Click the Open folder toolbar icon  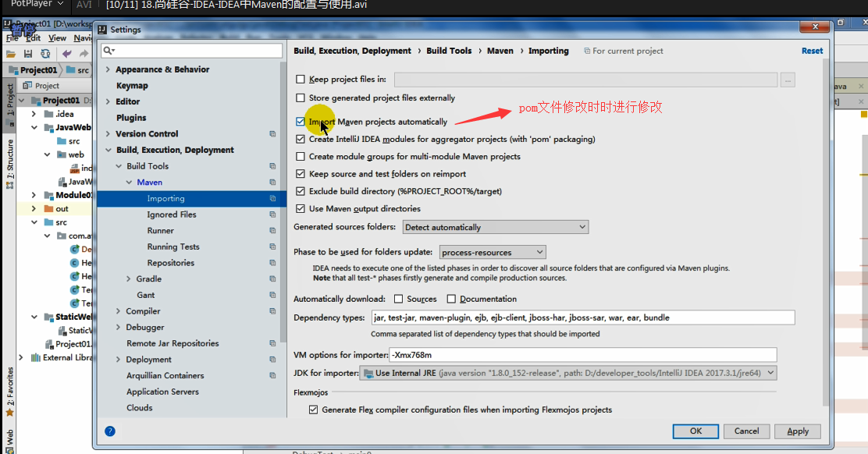[x=10, y=54]
